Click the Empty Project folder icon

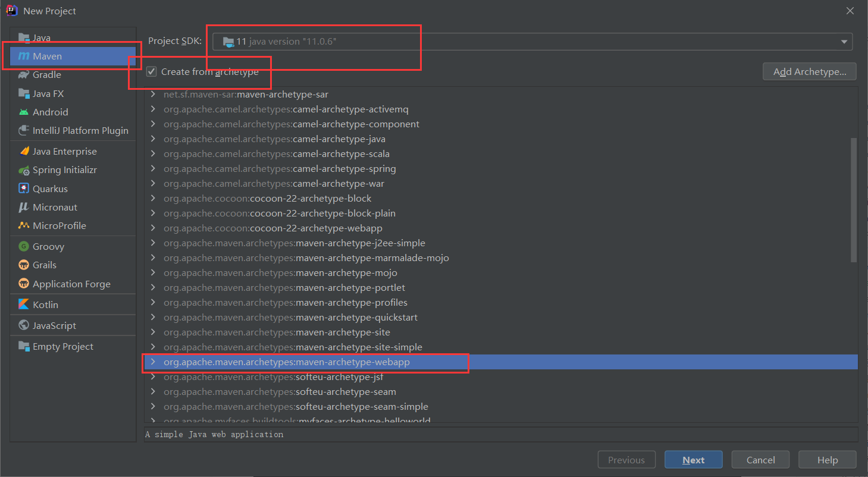coord(24,346)
